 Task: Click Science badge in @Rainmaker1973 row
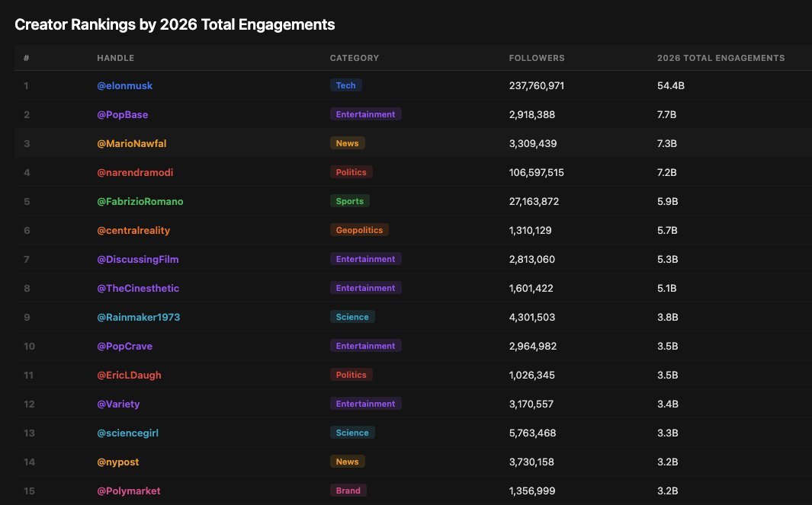tap(353, 317)
